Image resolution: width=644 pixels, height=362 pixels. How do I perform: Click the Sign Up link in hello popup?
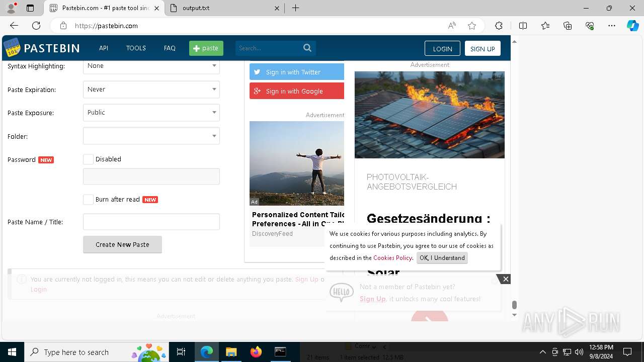[373, 299]
